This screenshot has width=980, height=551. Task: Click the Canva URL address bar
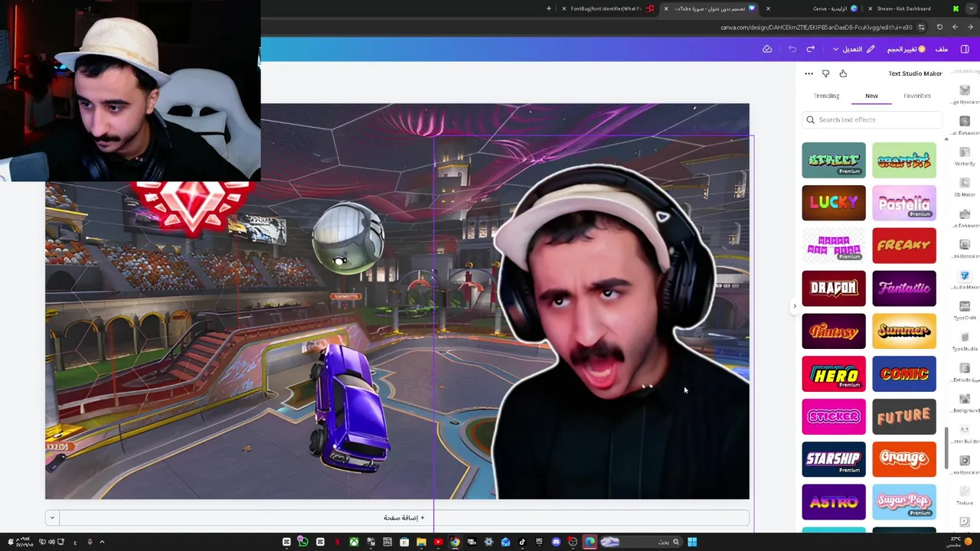pos(815,28)
